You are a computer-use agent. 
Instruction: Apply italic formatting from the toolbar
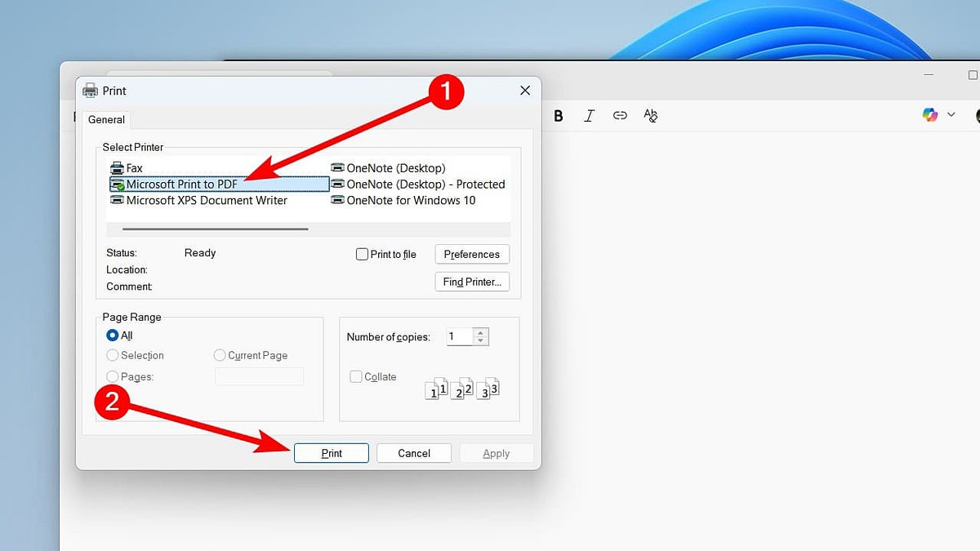[589, 115]
